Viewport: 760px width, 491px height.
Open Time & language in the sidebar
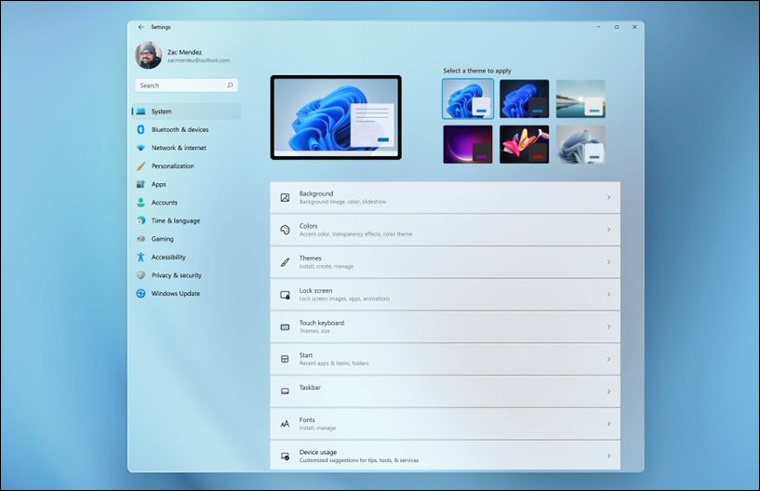point(186,221)
